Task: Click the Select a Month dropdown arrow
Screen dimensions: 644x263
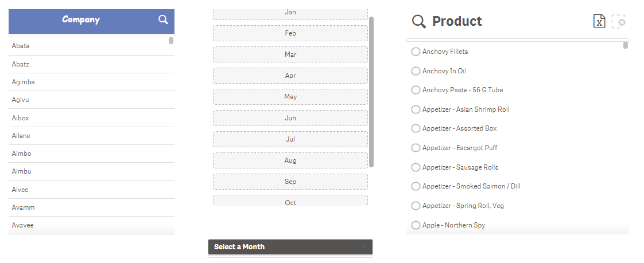Action: pyautogui.click(x=364, y=247)
